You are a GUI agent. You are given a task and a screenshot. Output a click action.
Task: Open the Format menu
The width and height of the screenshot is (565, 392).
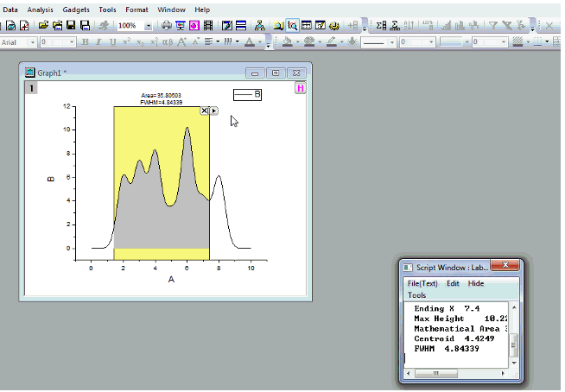point(136,9)
